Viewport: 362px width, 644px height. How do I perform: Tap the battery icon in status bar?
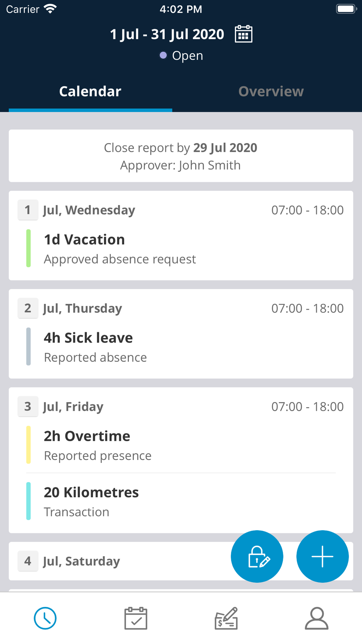click(x=346, y=9)
